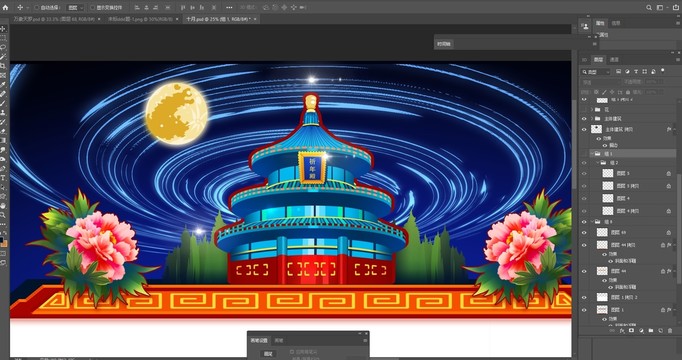Image resolution: width=682 pixels, height=360 pixels.
Task: Toggle visibility of 组 2 group
Action: click(584, 163)
